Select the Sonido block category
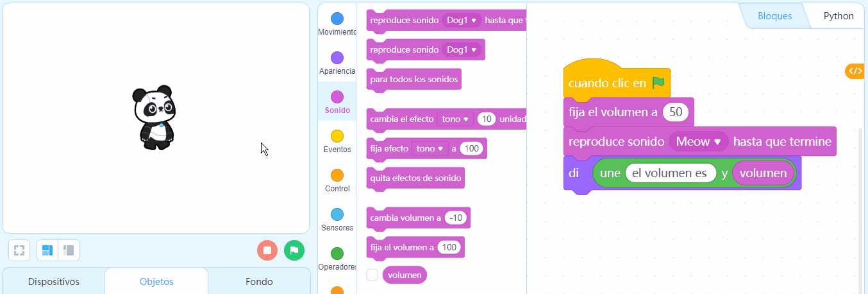This screenshot has width=868, height=294. click(x=337, y=103)
